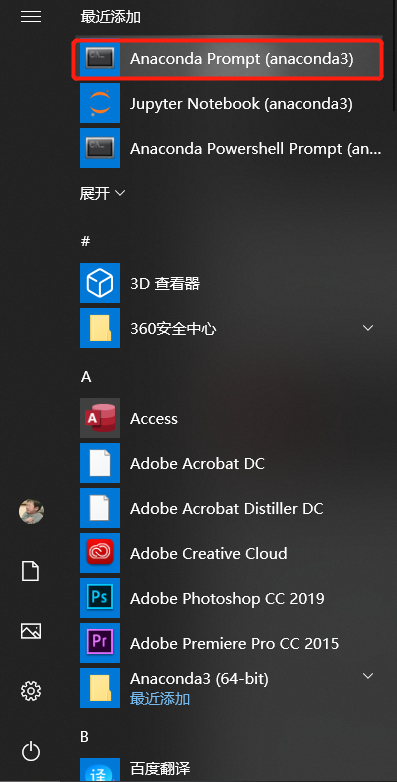
Task: Expand the recently added list with 展开
Action: coord(102,193)
